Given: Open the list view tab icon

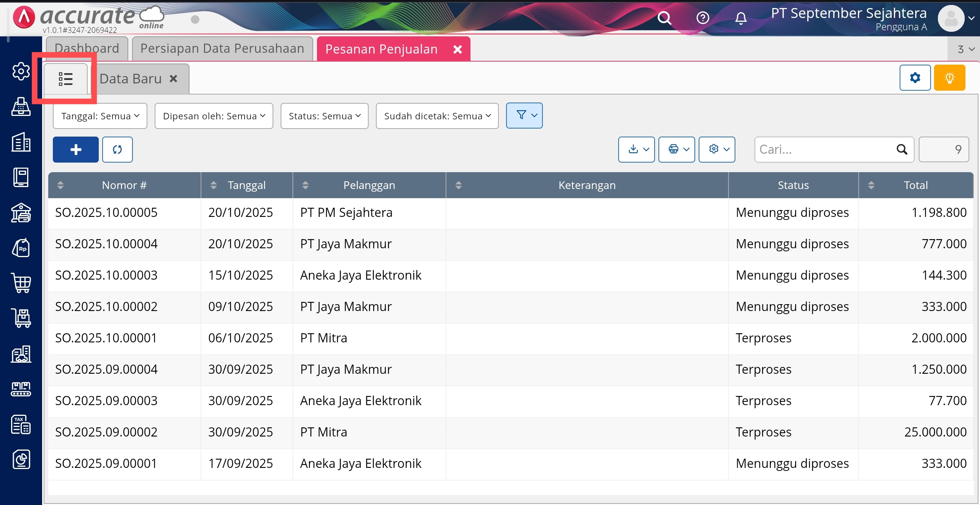Looking at the screenshot, I should coord(65,79).
